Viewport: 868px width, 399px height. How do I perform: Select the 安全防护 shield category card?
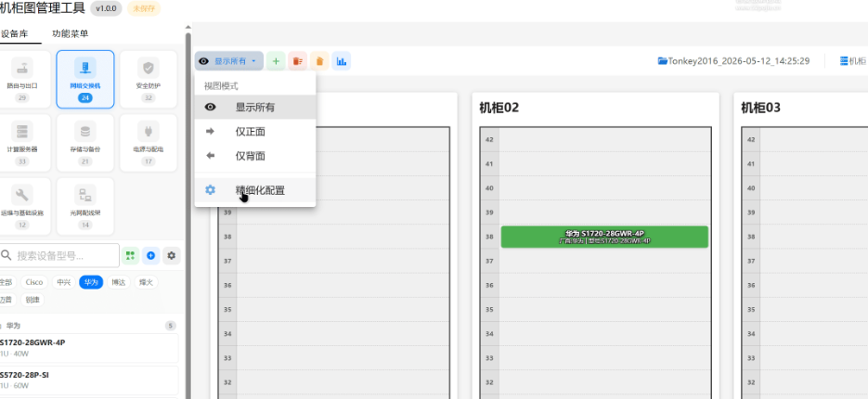pyautogui.click(x=149, y=80)
